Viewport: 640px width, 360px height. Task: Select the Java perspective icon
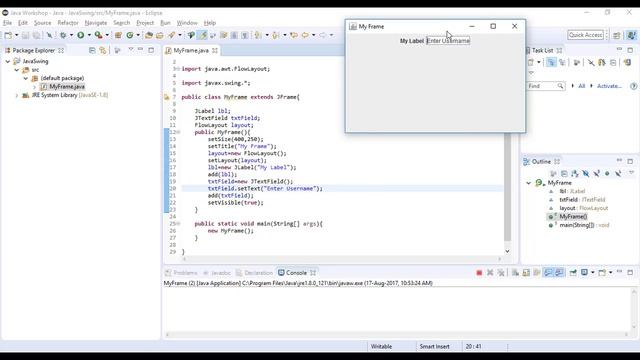(631, 35)
